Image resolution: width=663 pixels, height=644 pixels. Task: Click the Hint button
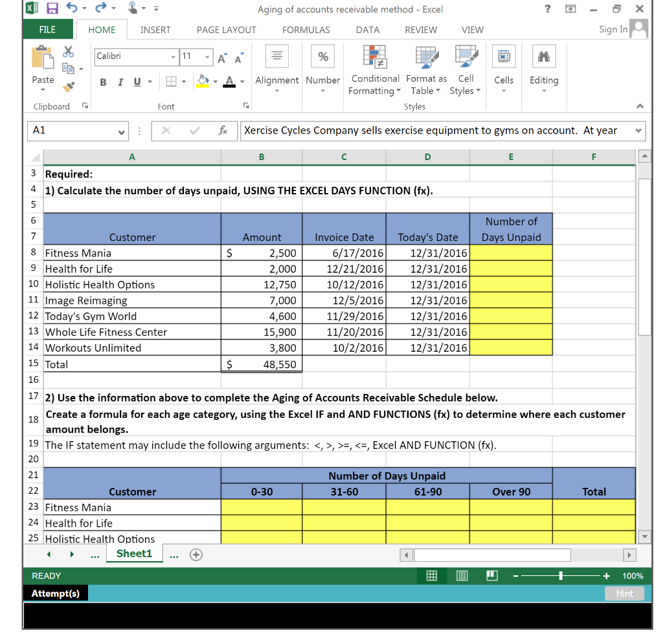click(x=624, y=593)
